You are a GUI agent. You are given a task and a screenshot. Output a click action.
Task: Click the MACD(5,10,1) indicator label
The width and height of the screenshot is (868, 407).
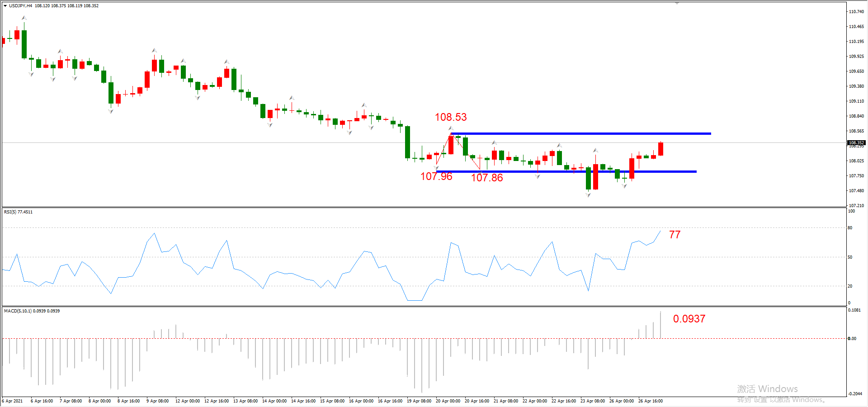(x=32, y=311)
